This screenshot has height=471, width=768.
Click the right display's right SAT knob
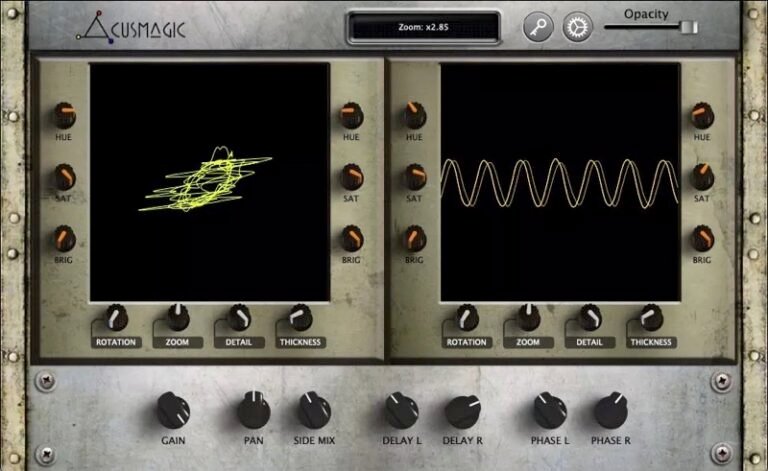click(702, 177)
